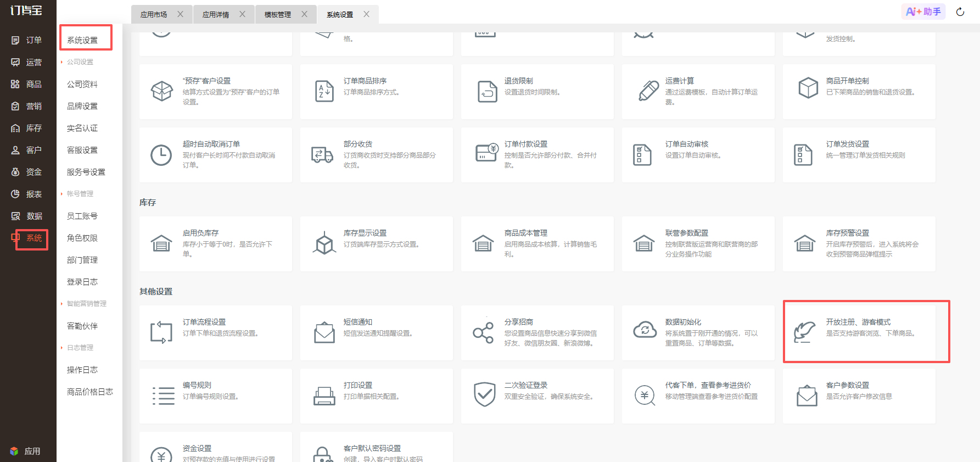Open 角色权限 in the submenu
The height and width of the screenshot is (462, 980).
click(82, 238)
